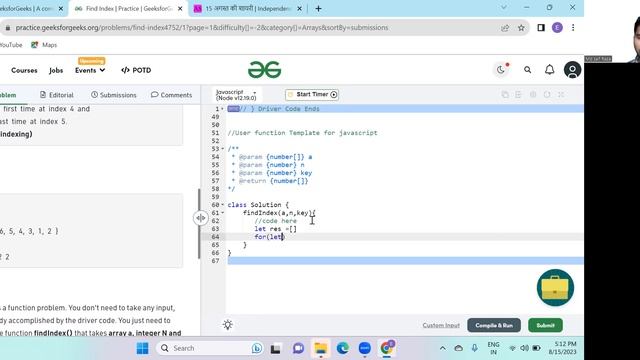Expand the folded driver code at line 1
This screenshot has width=640, height=360.
click(222, 109)
